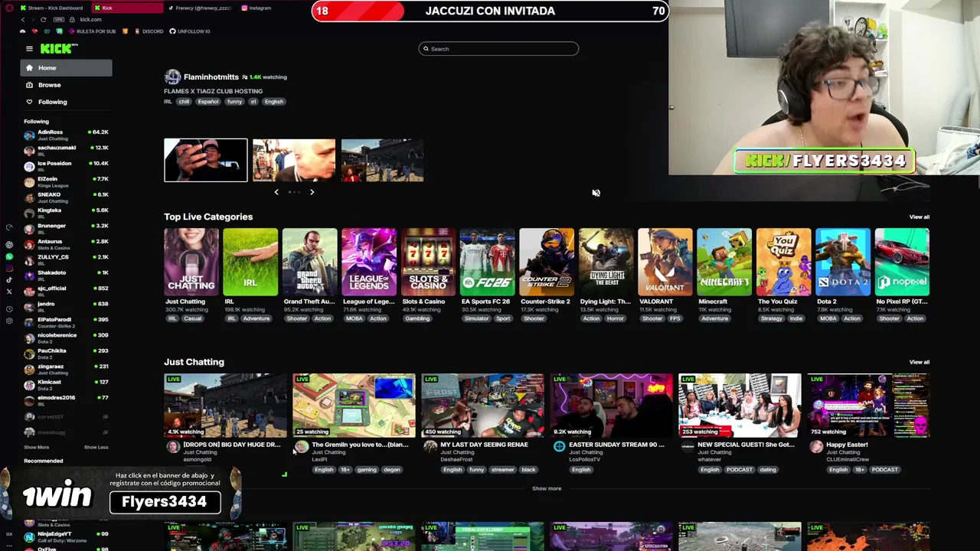Open Flaminhotmitts channel name link

(211, 77)
